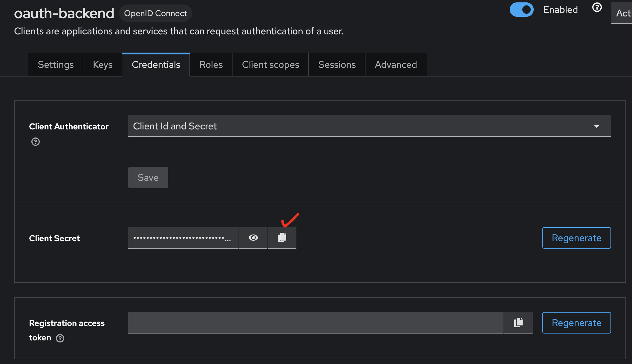Image resolution: width=632 pixels, height=364 pixels.
Task: Go to the Roles tab
Action: coord(211,65)
